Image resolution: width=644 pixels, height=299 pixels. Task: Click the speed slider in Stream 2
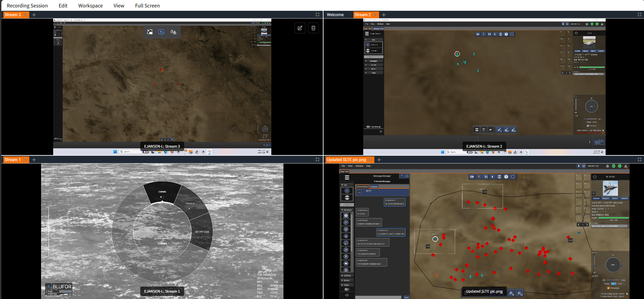pyautogui.click(x=592, y=119)
